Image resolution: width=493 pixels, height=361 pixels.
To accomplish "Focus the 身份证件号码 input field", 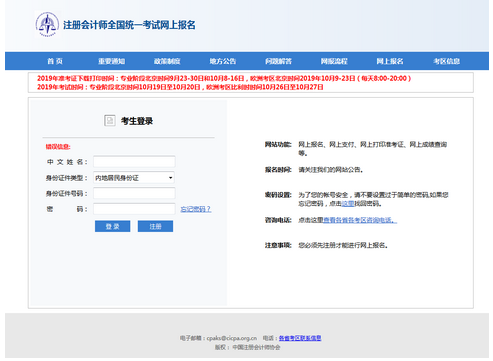I will click(134, 193).
